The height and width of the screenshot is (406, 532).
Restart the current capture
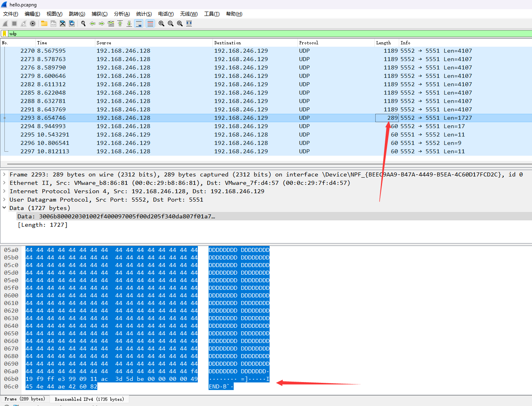point(24,24)
